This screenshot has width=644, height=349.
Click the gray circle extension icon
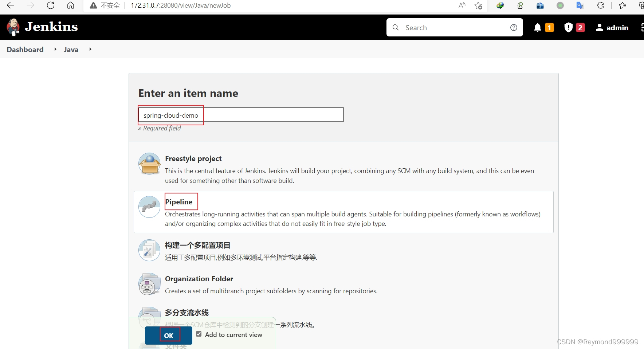pos(560,5)
